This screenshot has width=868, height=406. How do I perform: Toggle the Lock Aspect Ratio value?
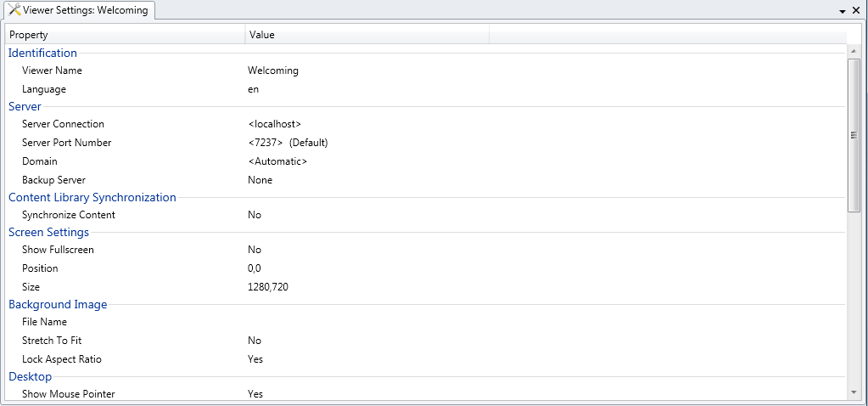tap(255, 359)
